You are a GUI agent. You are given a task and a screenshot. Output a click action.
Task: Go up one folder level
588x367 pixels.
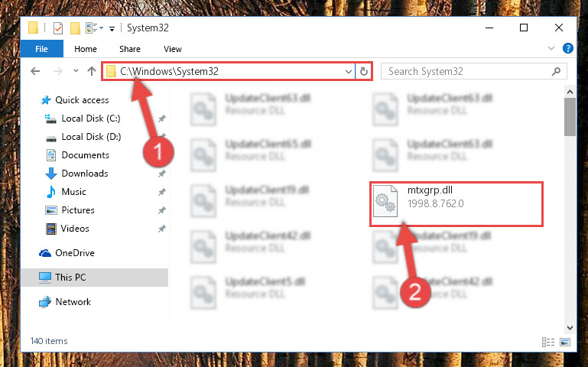92,71
